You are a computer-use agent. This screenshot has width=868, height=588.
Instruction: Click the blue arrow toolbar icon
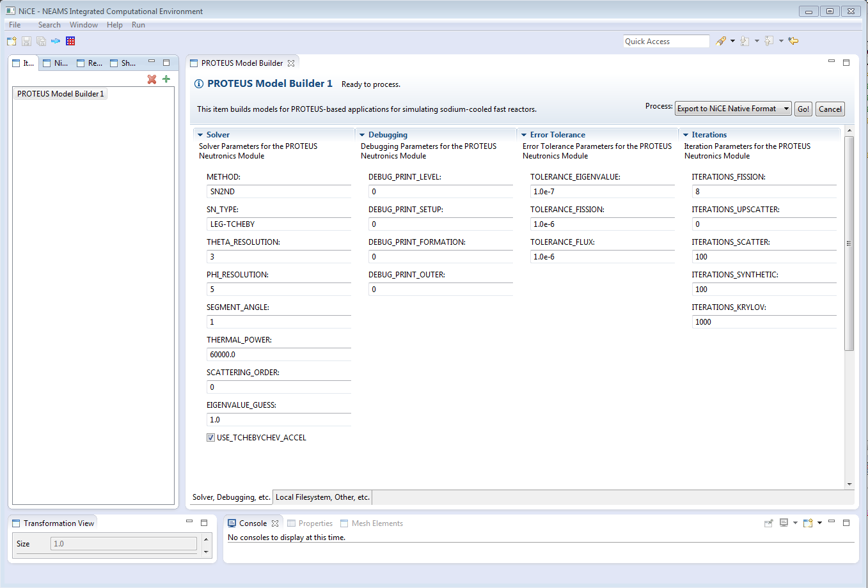pos(56,41)
